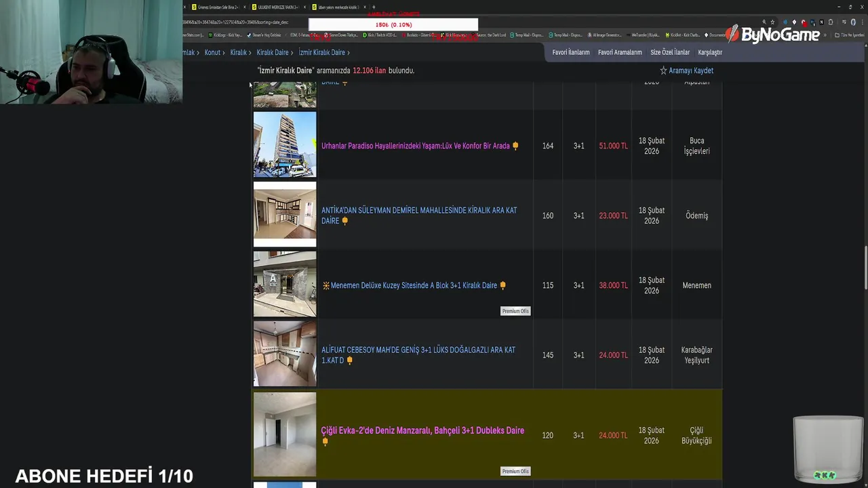
Task: Open the Kick / Twitch VOD bookmark
Action: tap(380, 35)
